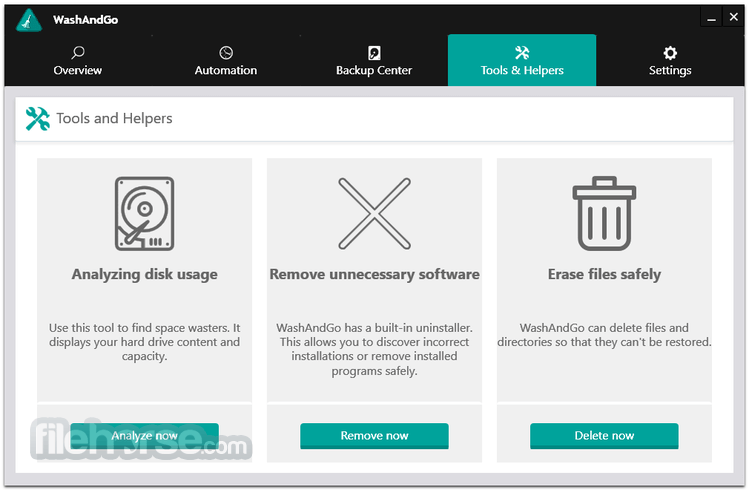Click the Remove unnecessary software heading
This screenshot has width=749, height=490.
pyautogui.click(x=374, y=274)
